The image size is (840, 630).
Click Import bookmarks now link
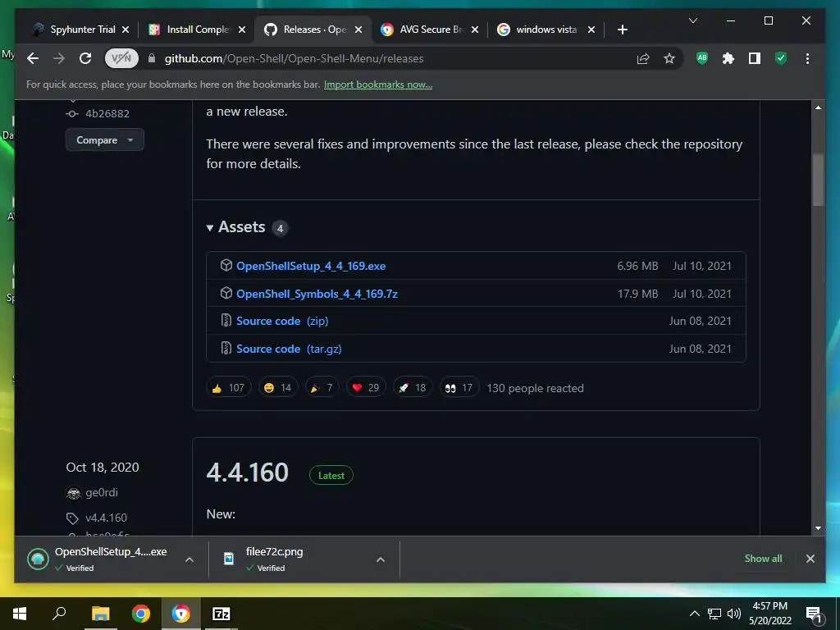378,84
